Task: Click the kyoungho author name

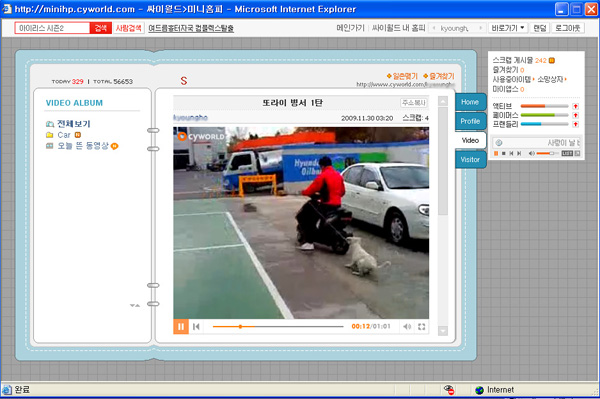Action: (191, 118)
